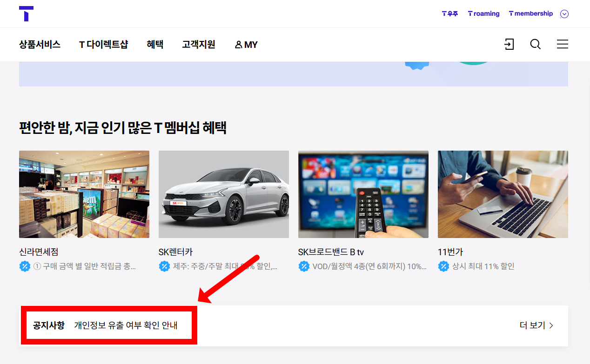
Task: Open the MY menu
Action: pyautogui.click(x=246, y=45)
